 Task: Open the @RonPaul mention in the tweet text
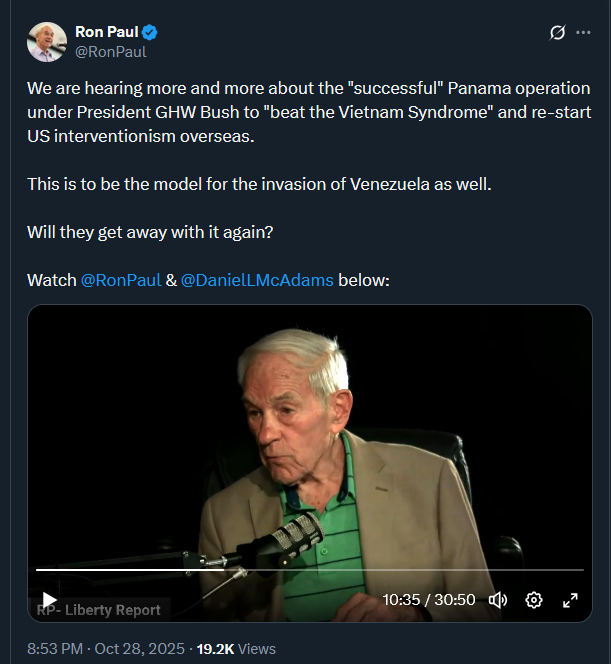pos(119,280)
